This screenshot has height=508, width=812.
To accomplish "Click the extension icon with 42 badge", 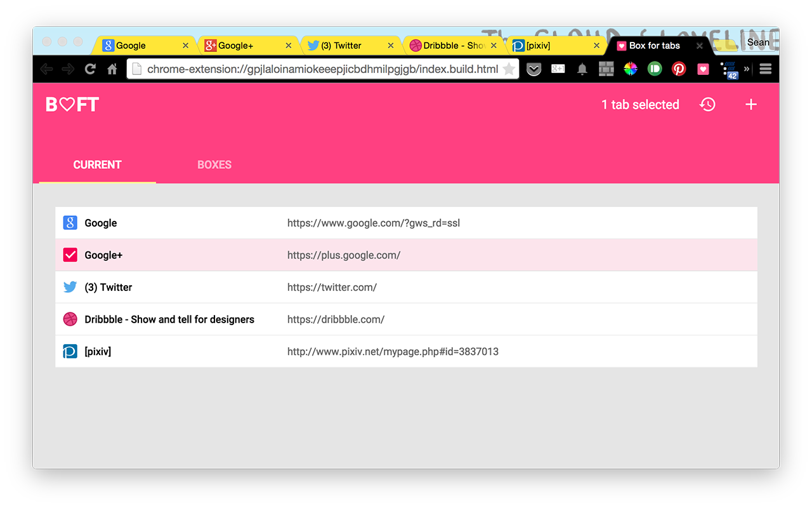I will (730, 70).
